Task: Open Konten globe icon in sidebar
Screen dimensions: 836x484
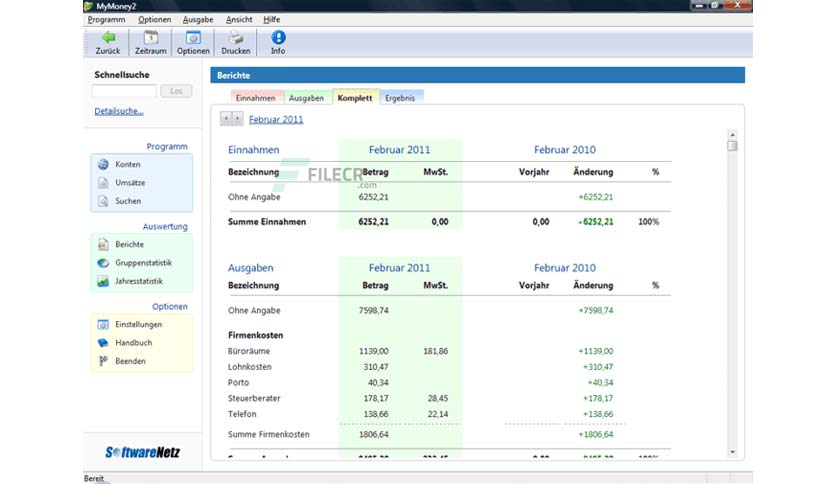Action: click(103, 164)
